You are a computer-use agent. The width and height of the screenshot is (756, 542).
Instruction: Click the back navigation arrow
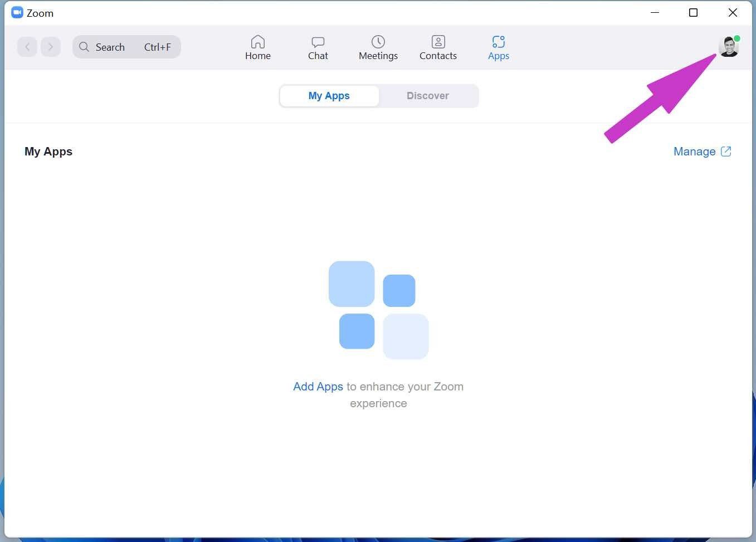(27, 47)
